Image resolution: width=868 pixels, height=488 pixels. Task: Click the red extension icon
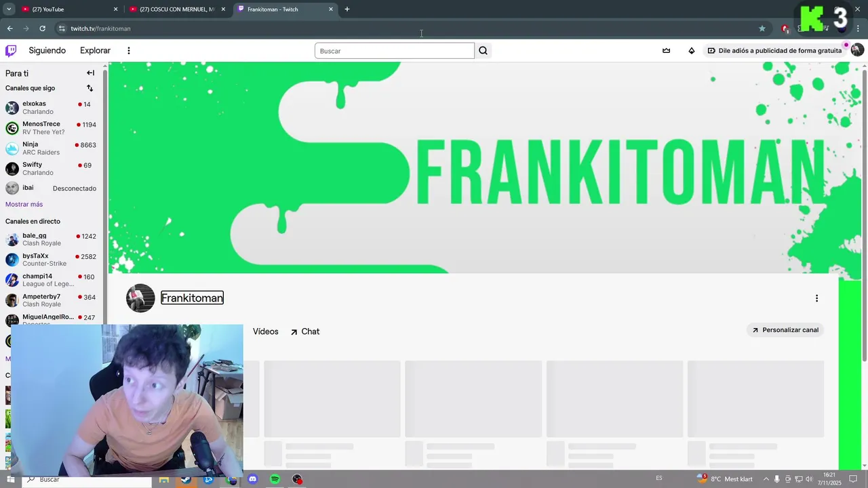785,28
